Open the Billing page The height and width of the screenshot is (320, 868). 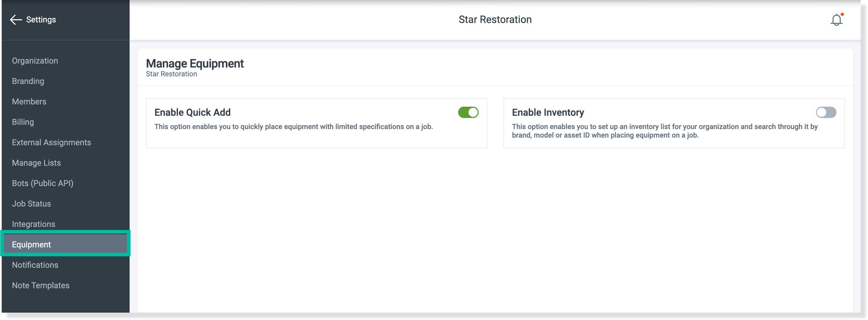click(x=23, y=122)
